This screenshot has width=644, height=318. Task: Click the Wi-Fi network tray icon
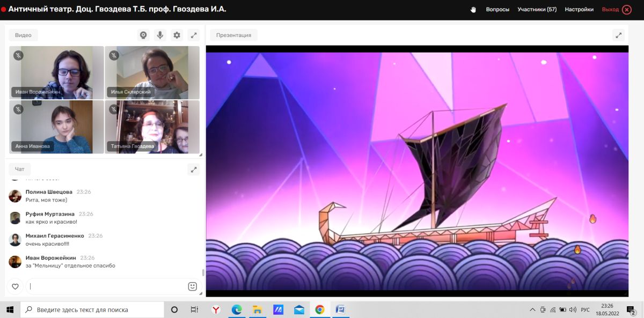pyautogui.click(x=553, y=309)
